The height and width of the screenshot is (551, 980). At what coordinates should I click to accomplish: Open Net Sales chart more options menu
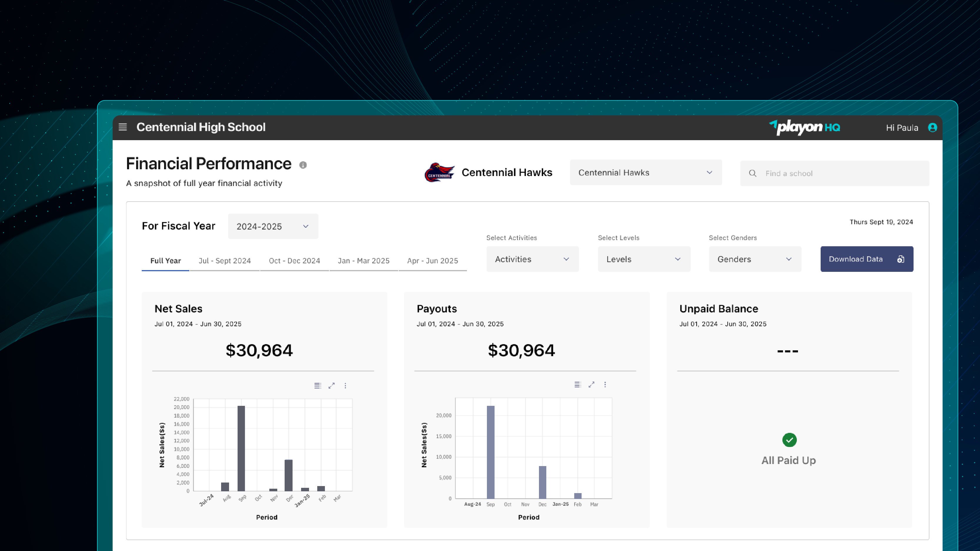[345, 386]
